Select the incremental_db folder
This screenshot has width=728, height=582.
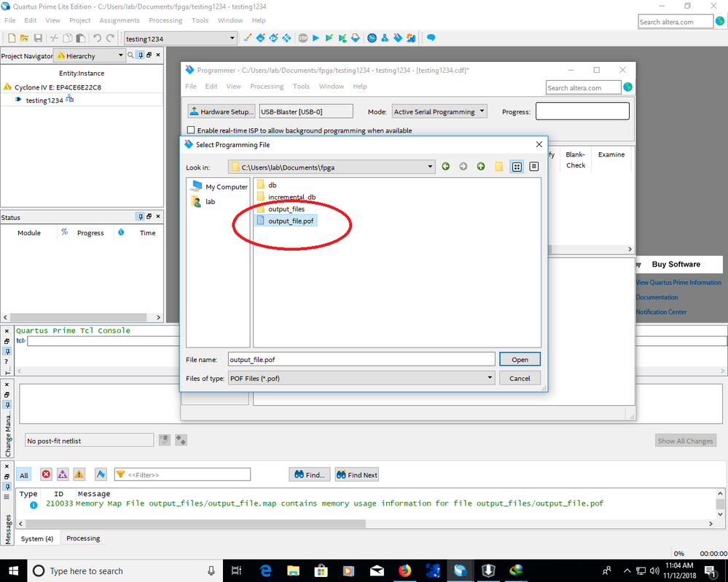coord(286,197)
